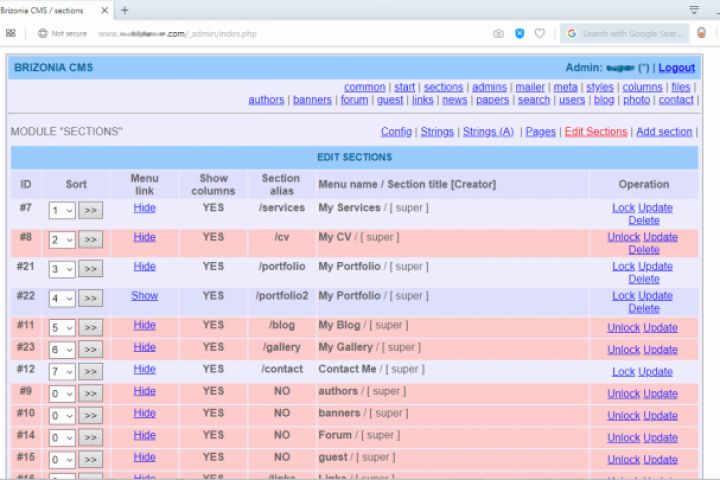Screen dimensions: 720x480
Task: Open the photo module link
Action: pyautogui.click(x=636, y=100)
